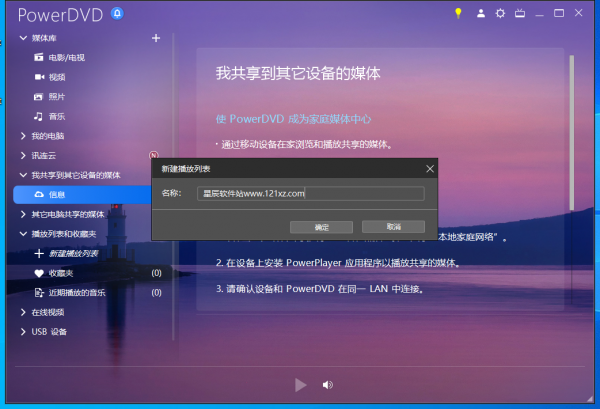The width and height of the screenshot is (600, 409).
Task: Click 取消 to cancel the dialog
Action: (x=393, y=227)
